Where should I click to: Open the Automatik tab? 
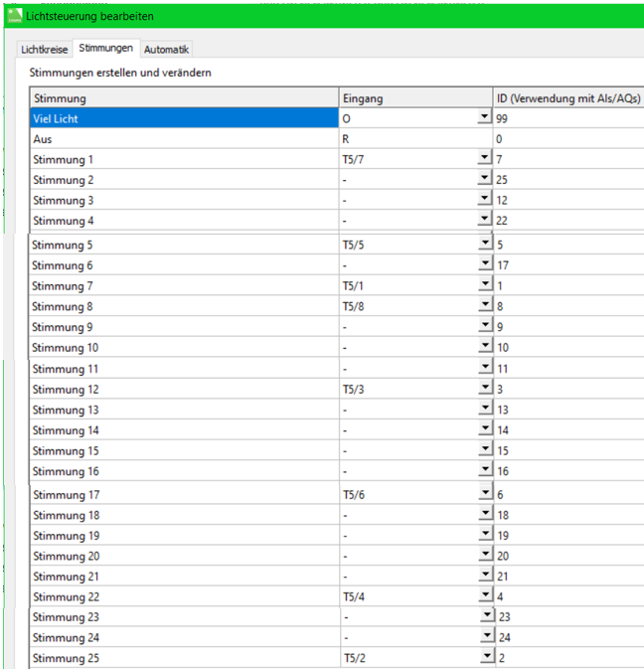pyautogui.click(x=166, y=50)
